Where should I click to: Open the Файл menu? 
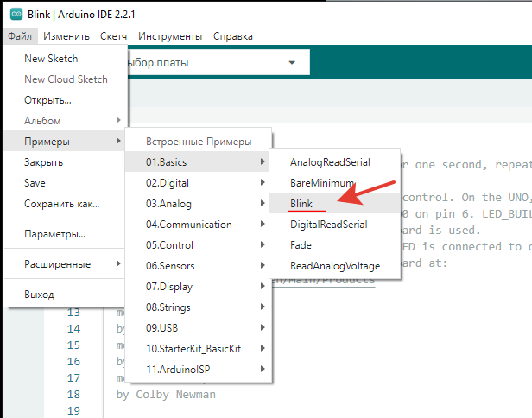pos(20,36)
